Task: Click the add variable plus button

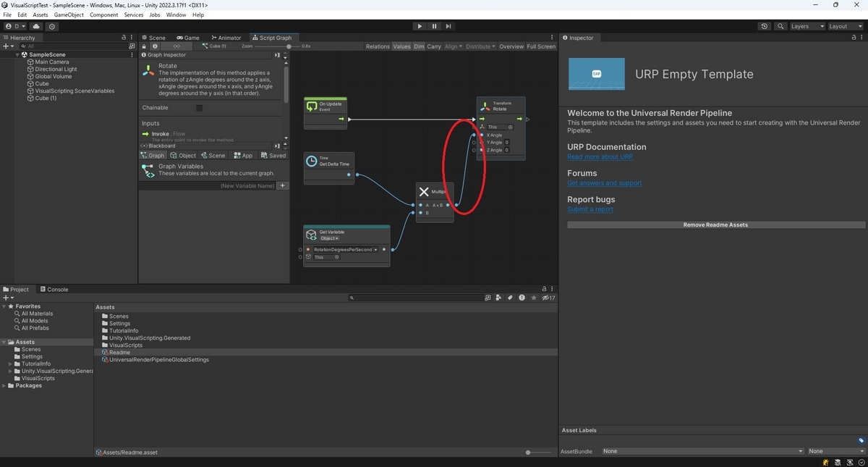Action: click(283, 186)
